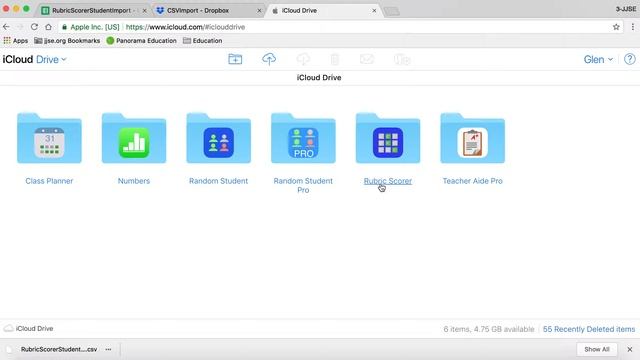Open jjse.org Bookmarks folder
The image size is (640, 360).
(67, 40)
